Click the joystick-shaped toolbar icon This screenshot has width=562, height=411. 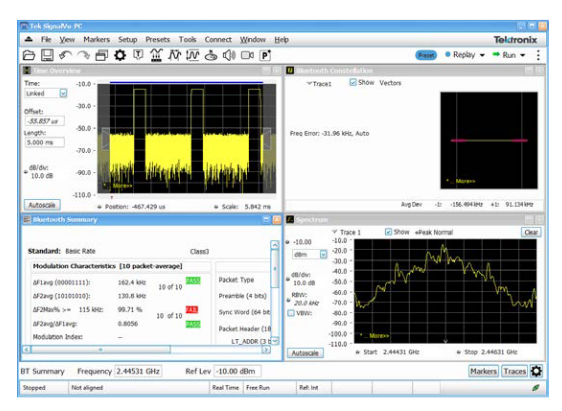point(211,55)
